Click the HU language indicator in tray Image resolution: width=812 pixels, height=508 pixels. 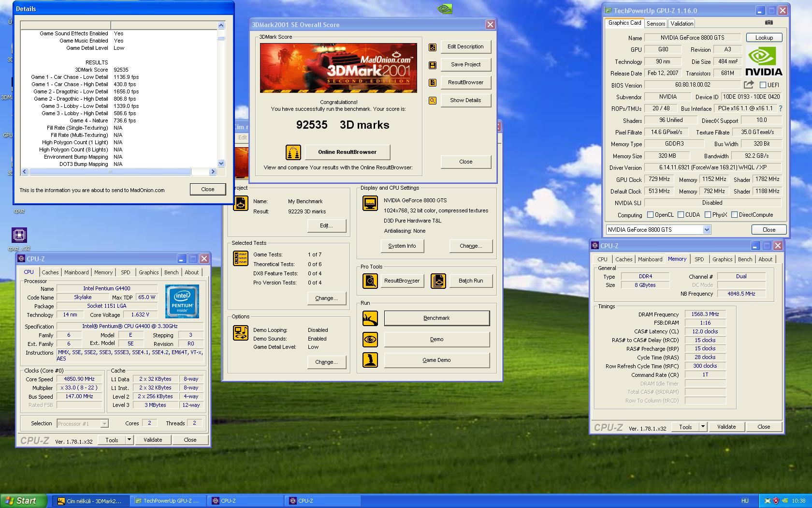[745, 501]
